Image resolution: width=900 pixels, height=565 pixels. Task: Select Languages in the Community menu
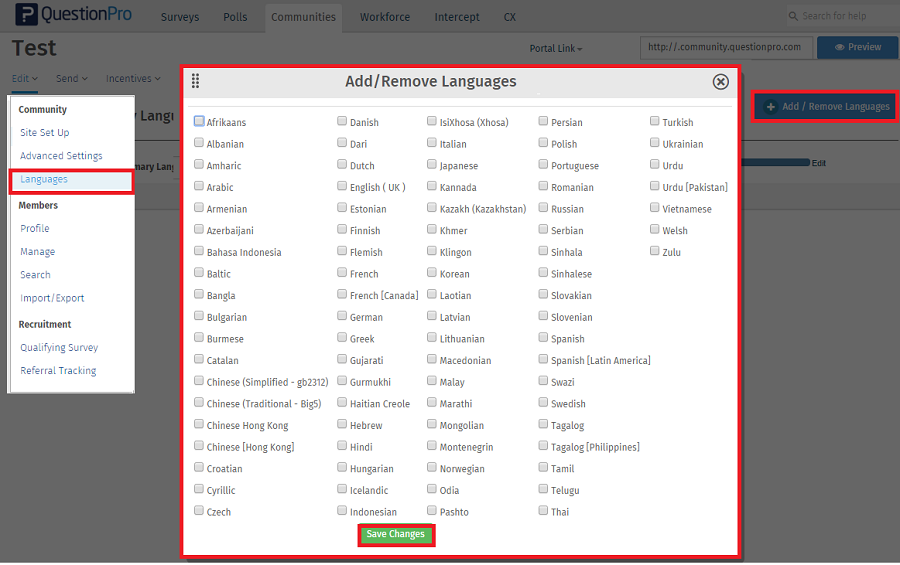coord(44,179)
